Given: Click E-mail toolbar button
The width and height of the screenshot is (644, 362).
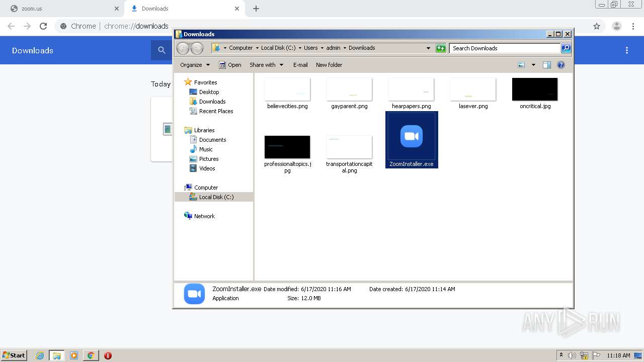Looking at the screenshot, I should click(x=300, y=65).
